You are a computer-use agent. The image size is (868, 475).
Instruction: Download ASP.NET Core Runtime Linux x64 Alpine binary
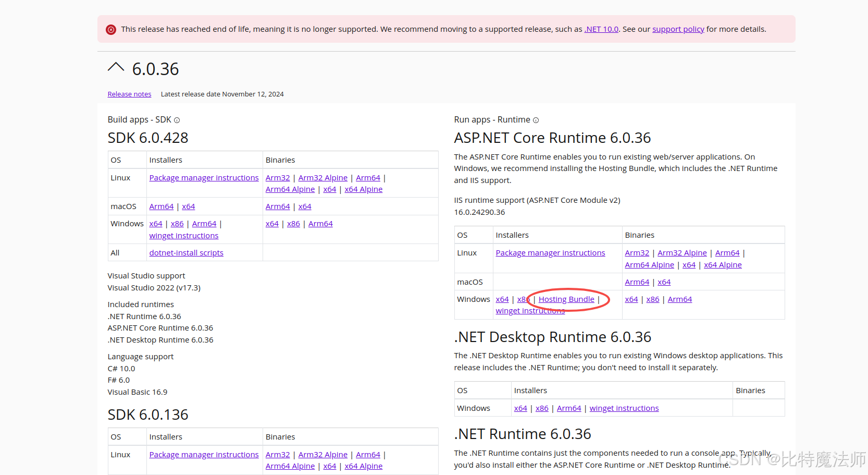(723, 265)
